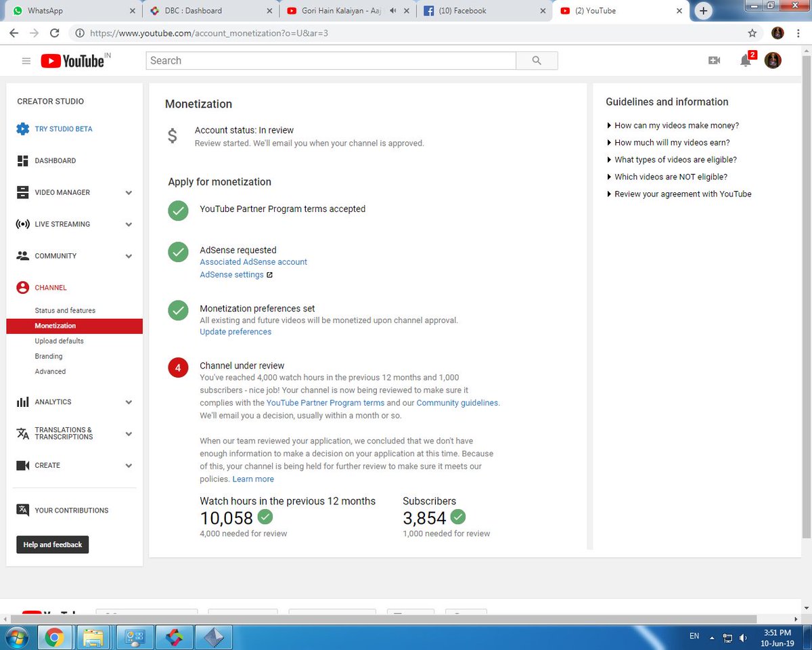The width and height of the screenshot is (812, 650).
Task: Click the Video Manager icon
Action: (23, 192)
